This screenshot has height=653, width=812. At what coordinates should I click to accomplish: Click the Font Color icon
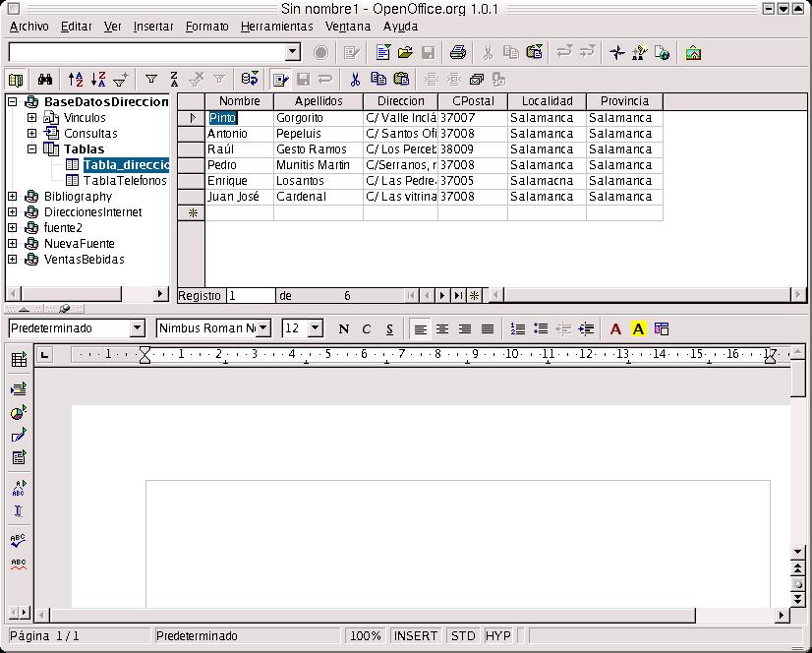click(616, 329)
